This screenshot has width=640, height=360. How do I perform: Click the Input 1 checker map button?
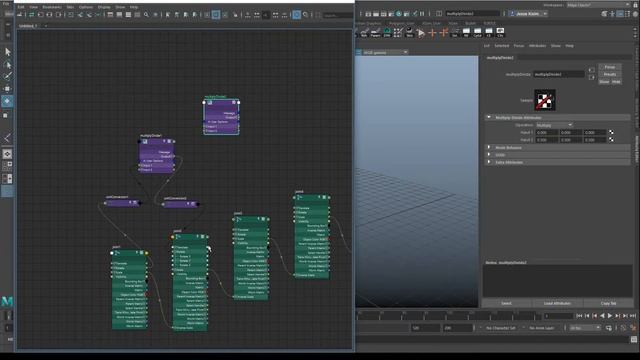(x=611, y=132)
